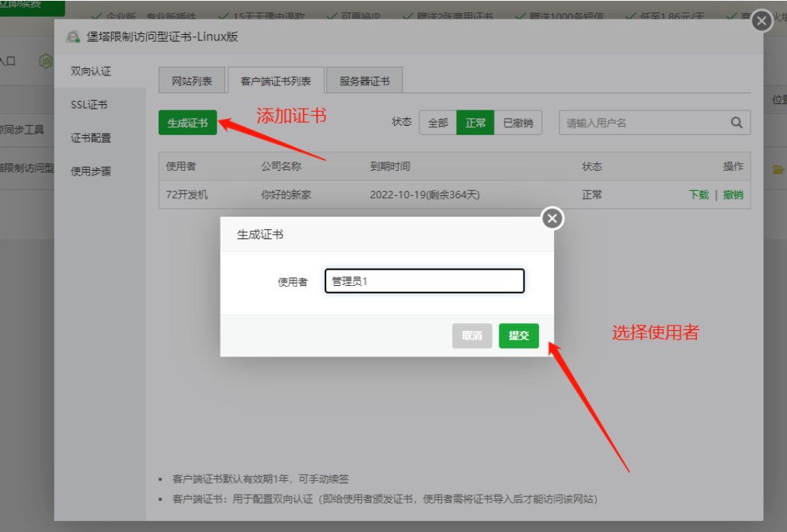Go to 证书配置 in sidebar
Viewport: 787px width, 532px height.
[91, 138]
